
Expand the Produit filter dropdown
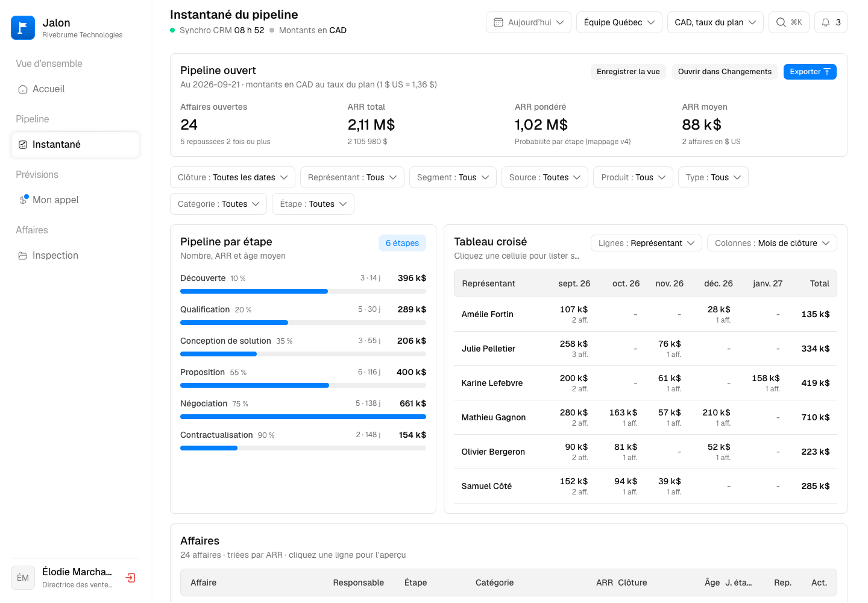633,177
